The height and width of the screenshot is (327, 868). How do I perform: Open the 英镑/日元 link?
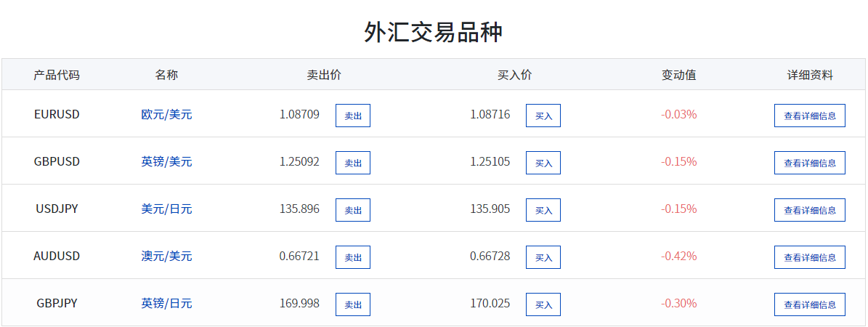tap(166, 303)
